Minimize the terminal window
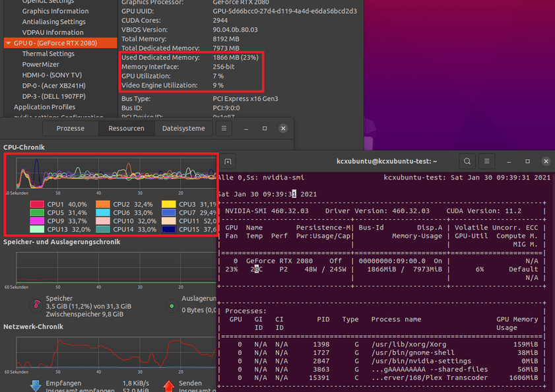This screenshot has height=392, width=555. pos(509,161)
